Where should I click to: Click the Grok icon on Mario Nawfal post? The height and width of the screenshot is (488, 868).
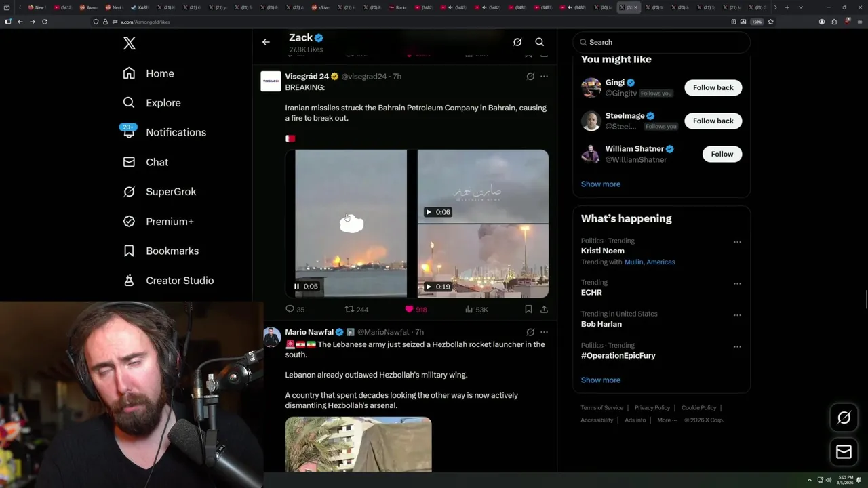[x=530, y=332]
